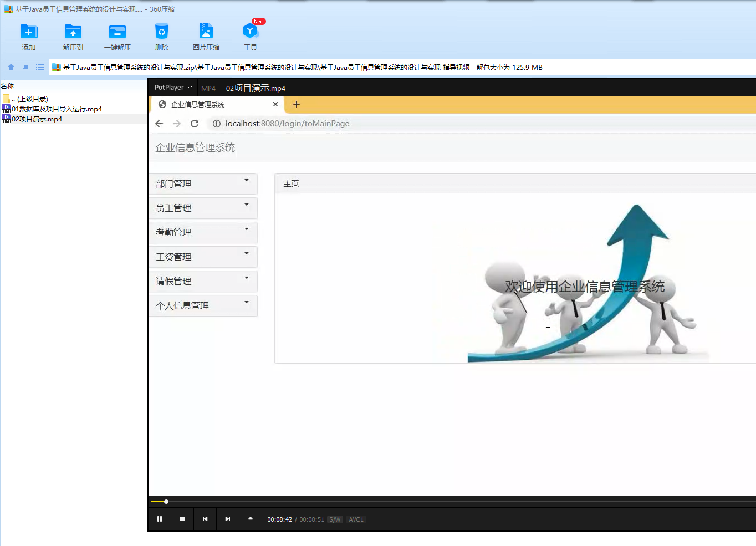This screenshot has height=546, width=756.
Task: Switch to the list view mode icon
Action: pyautogui.click(x=40, y=67)
